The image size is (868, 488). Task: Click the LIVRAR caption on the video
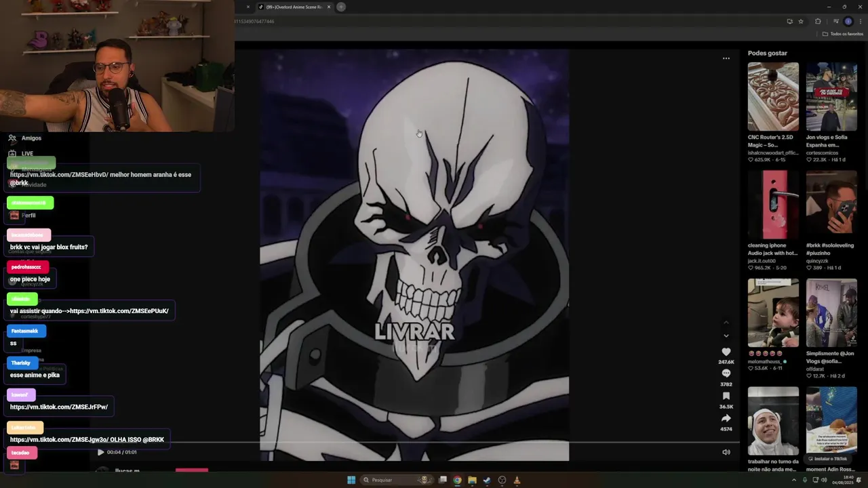point(414,331)
